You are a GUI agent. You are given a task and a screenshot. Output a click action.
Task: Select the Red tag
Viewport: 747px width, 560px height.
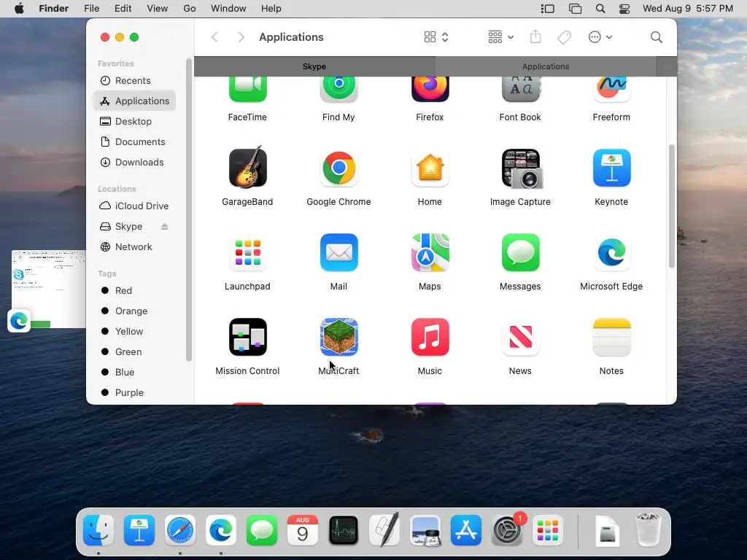135,290
